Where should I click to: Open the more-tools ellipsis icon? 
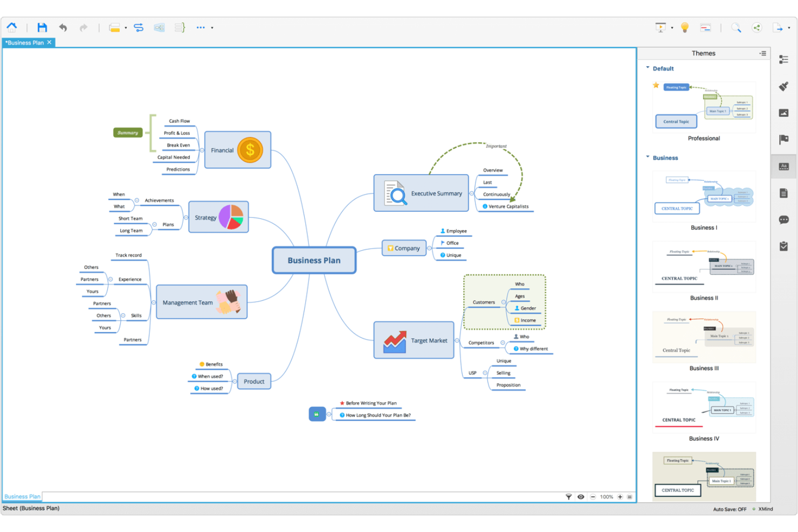pyautogui.click(x=201, y=27)
